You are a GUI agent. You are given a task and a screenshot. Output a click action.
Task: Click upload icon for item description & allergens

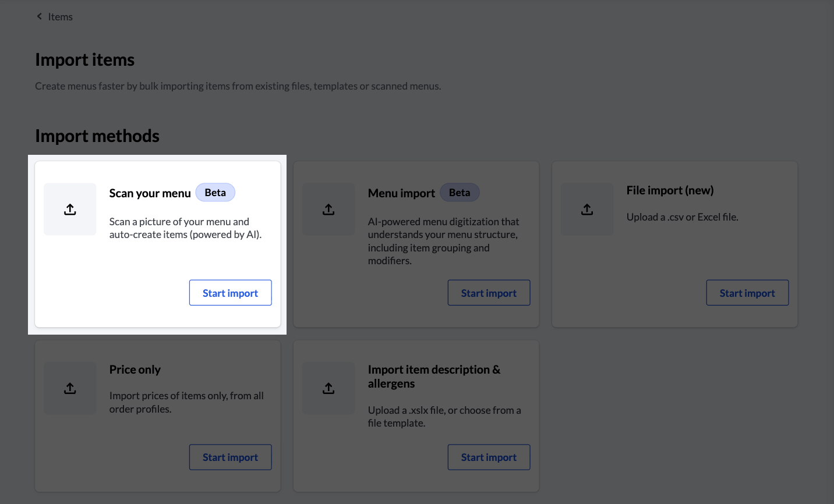click(328, 388)
